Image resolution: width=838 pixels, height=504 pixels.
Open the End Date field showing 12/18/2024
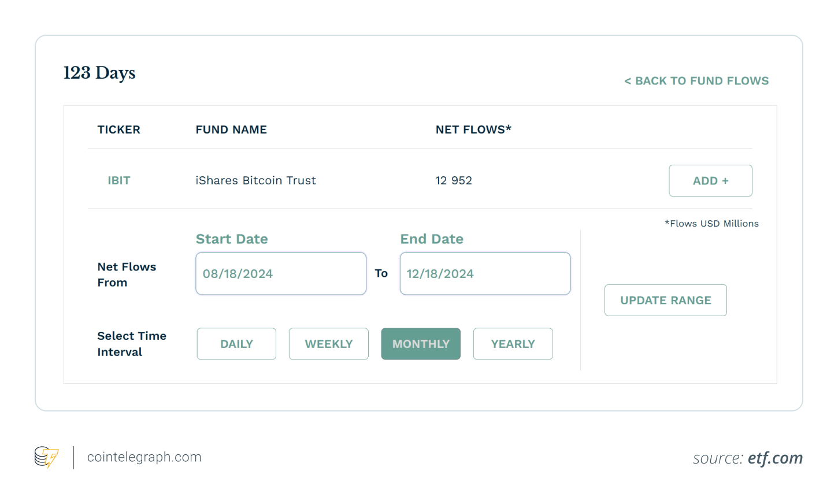coord(485,273)
